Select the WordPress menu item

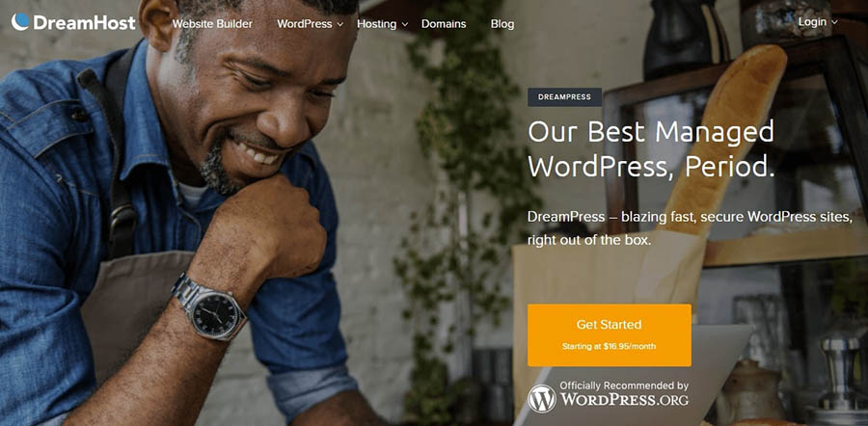(x=305, y=24)
